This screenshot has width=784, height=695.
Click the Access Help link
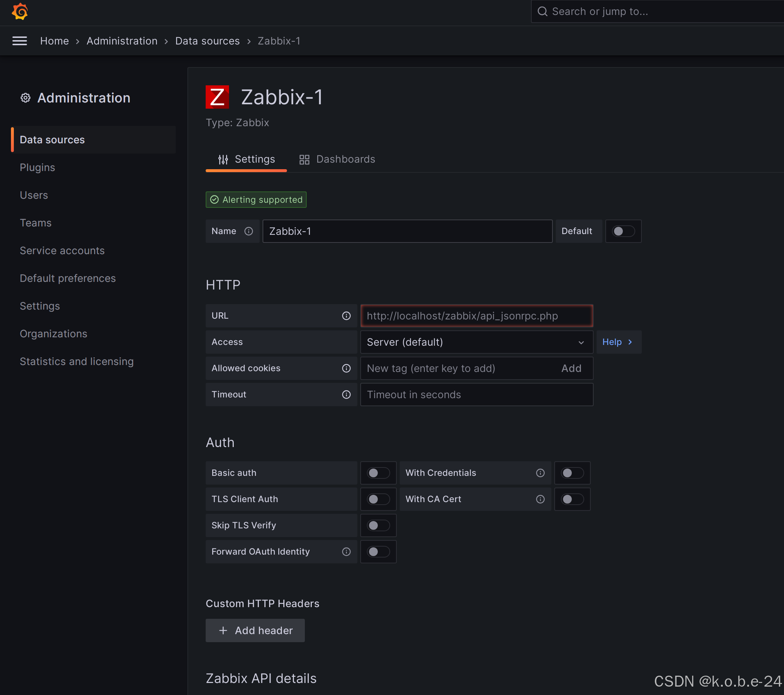tap(618, 342)
